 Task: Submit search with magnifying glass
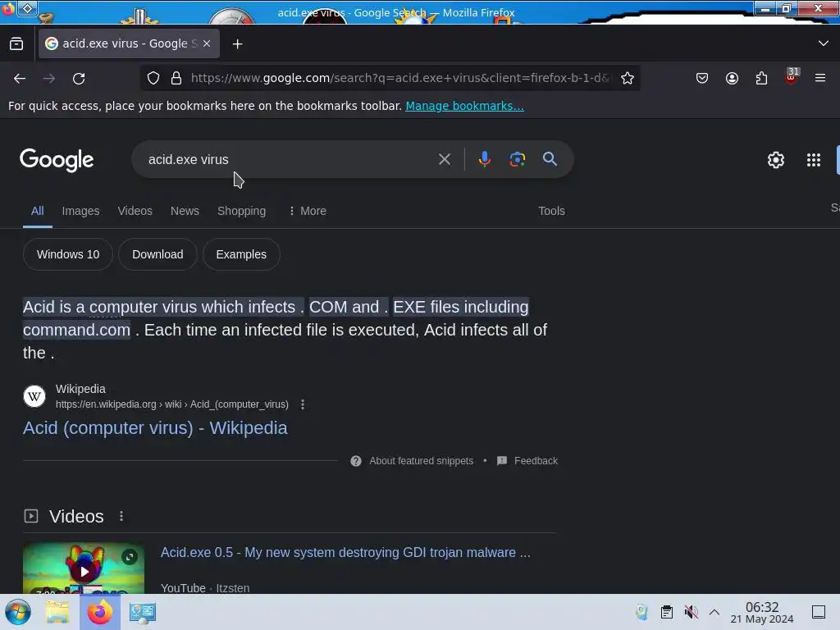[550, 159]
